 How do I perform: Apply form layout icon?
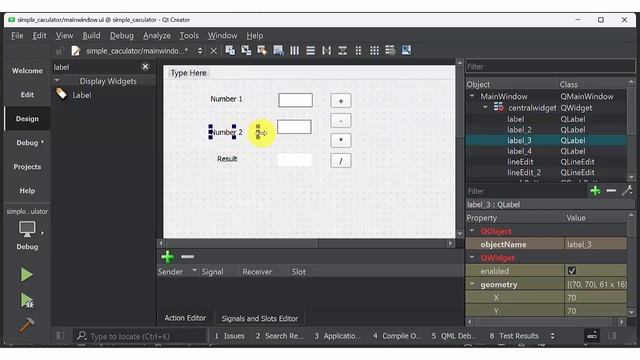pyautogui.click(x=358, y=50)
